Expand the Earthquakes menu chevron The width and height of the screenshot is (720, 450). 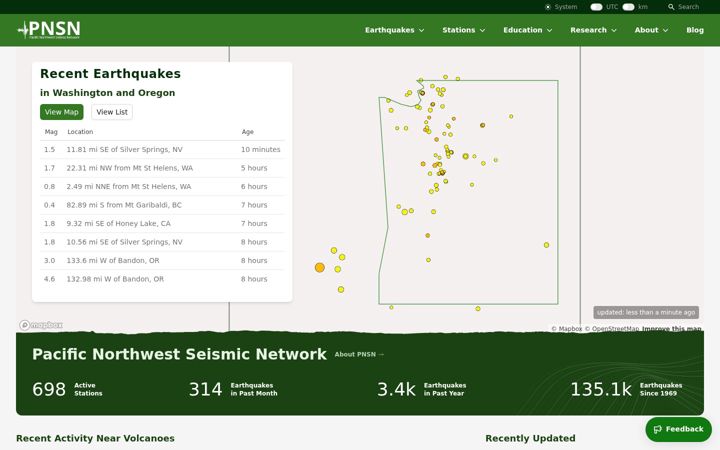coord(422,30)
